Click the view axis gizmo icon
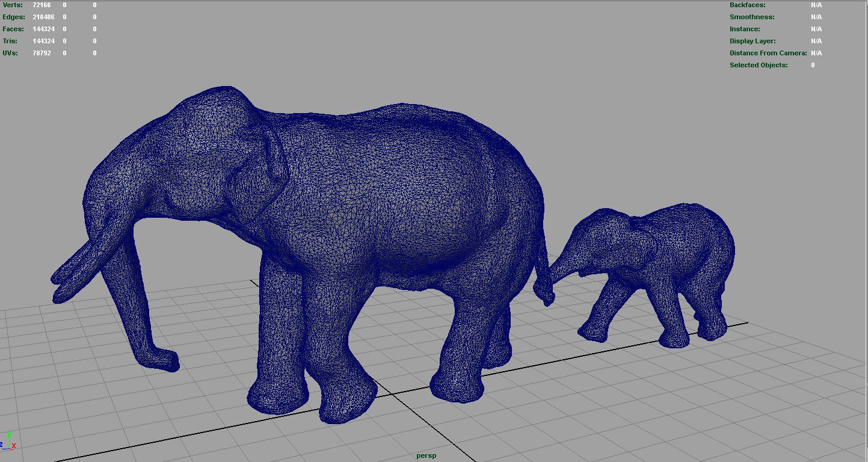Image resolution: width=868 pixels, height=462 pixels. 8,441
